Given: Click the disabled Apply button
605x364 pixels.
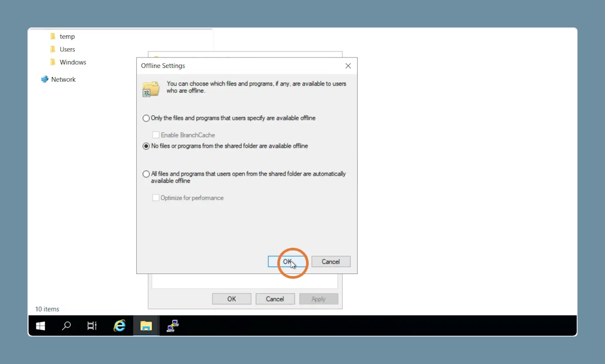Looking at the screenshot, I should pyautogui.click(x=319, y=299).
